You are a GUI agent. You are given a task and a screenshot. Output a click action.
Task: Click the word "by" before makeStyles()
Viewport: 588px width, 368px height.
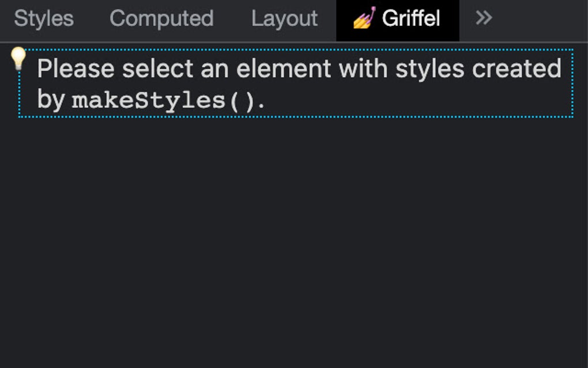pyautogui.click(x=51, y=100)
